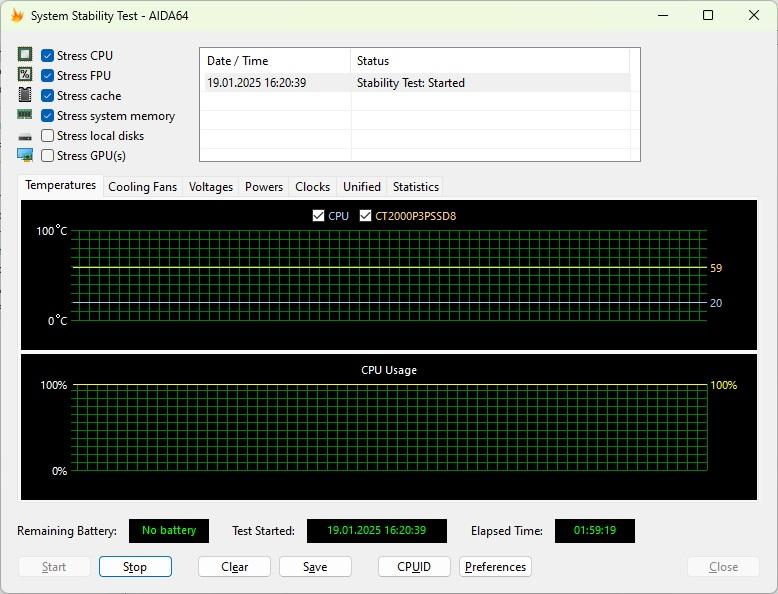Enable Stress GPU(s) checkbox

[x=47, y=155]
